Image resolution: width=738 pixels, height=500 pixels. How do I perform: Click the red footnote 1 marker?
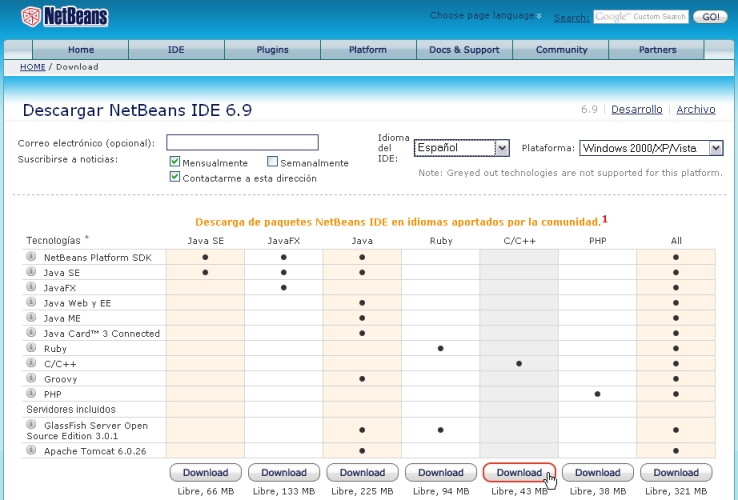(x=605, y=219)
